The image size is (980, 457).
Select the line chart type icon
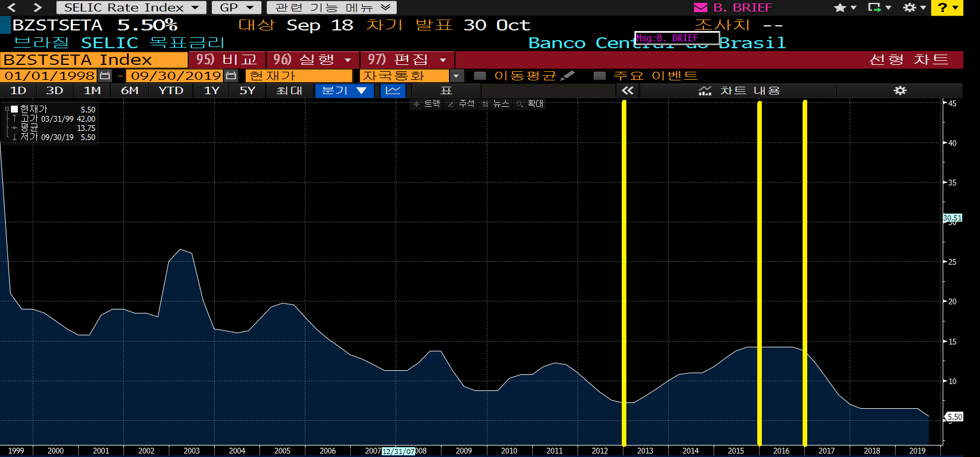[393, 91]
